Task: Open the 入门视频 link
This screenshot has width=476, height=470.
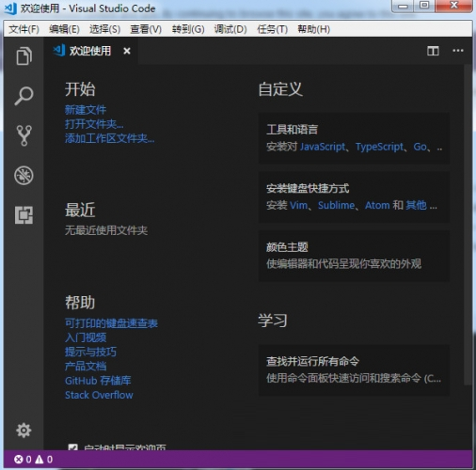Action: (86, 337)
